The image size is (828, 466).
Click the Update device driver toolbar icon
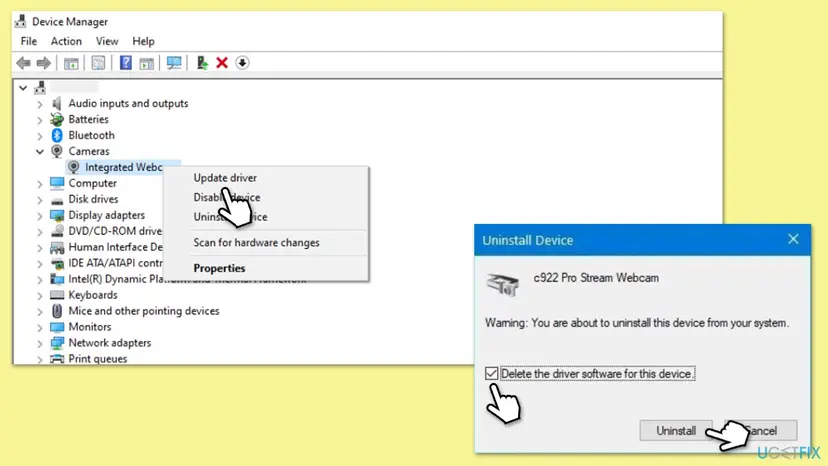coord(202,63)
